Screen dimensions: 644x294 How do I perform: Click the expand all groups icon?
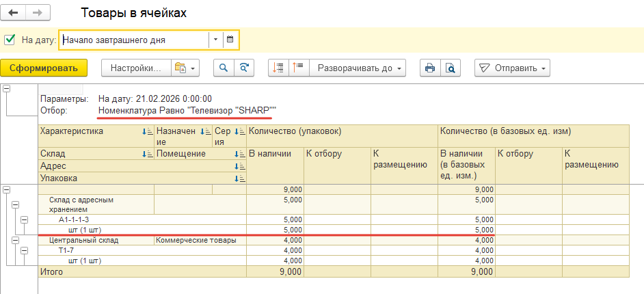298,68
